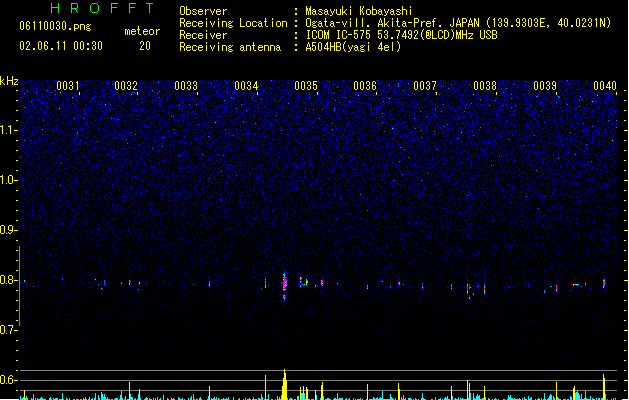Click the 0.9 kHz axis label
629x400 pixels.
pyautogui.click(x=8, y=230)
